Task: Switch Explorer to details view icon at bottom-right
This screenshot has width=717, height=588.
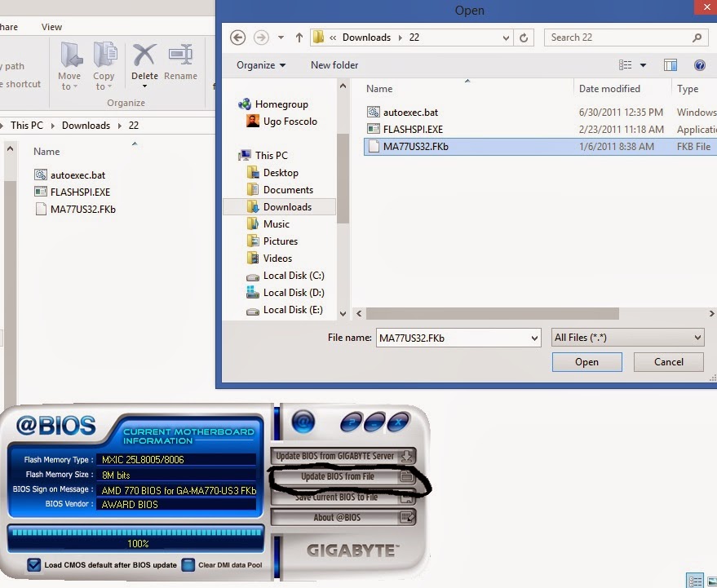Action: point(695,581)
